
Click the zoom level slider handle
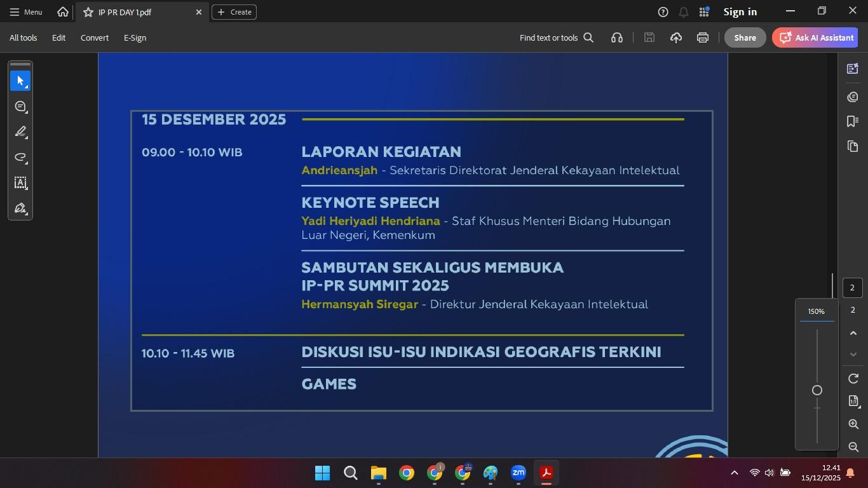coord(817,390)
